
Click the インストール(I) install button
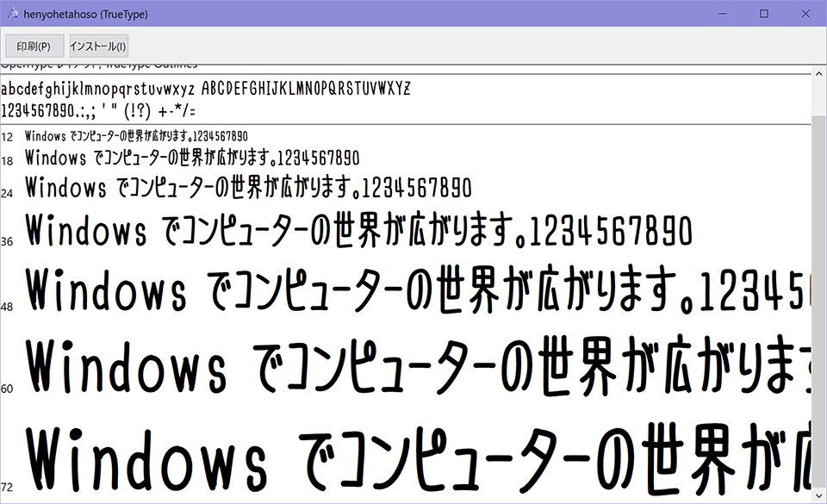coord(98,47)
